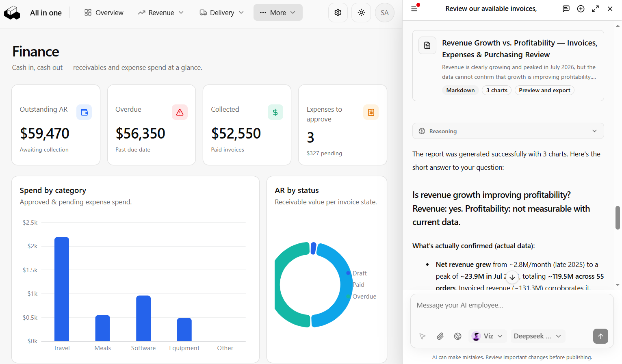This screenshot has width=622, height=364.
Task: Expand the Reasoning section
Action: (x=508, y=131)
